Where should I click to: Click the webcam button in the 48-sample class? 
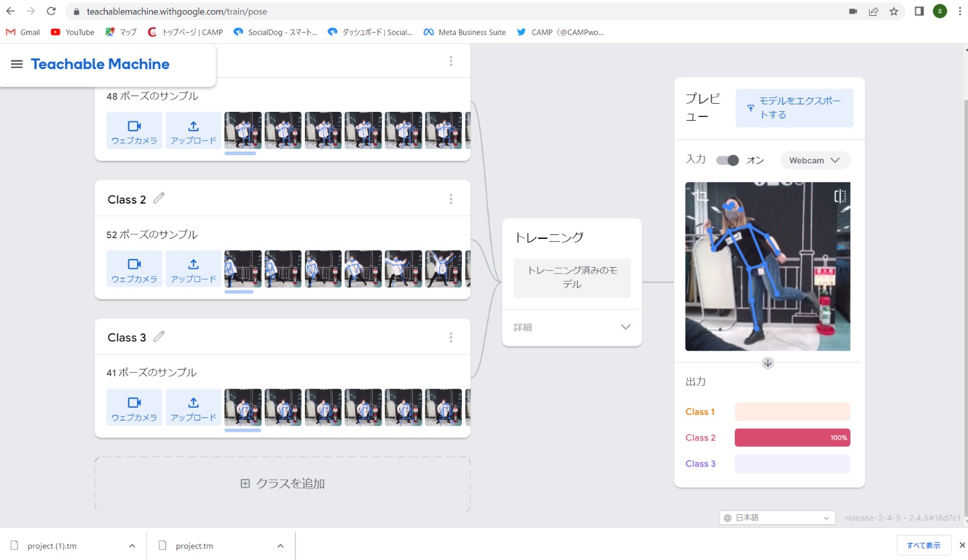click(135, 131)
